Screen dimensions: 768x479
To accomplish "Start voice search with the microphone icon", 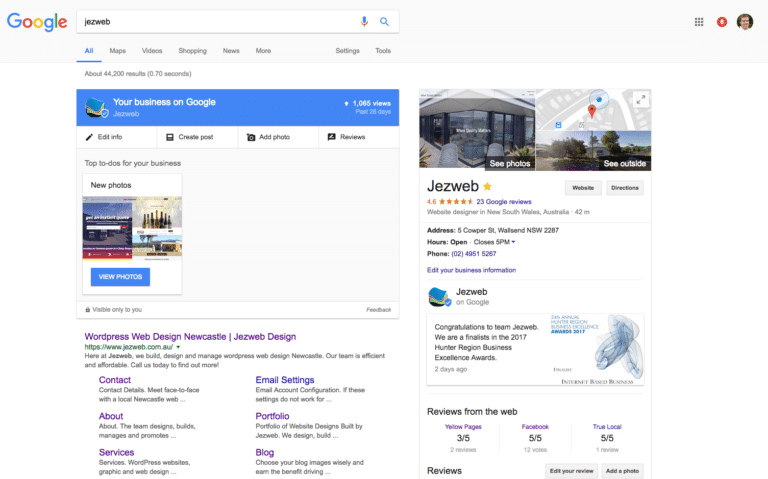I will coord(364,22).
